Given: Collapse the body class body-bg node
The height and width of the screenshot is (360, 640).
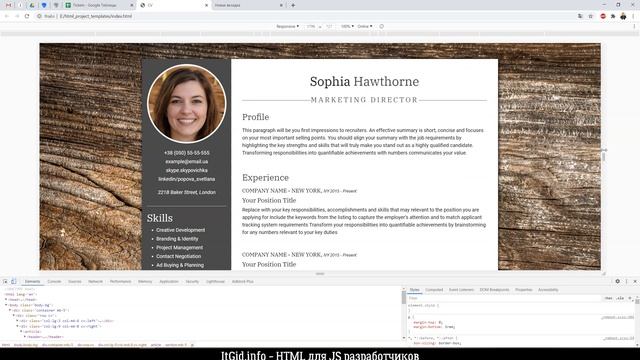Looking at the screenshot, I should [x=6, y=305].
